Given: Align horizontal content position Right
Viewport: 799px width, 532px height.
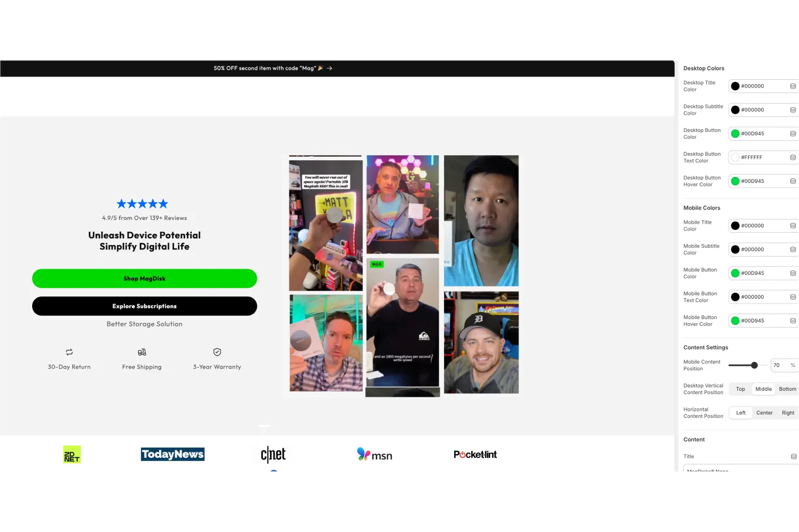Looking at the screenshot, I should 788,413.
